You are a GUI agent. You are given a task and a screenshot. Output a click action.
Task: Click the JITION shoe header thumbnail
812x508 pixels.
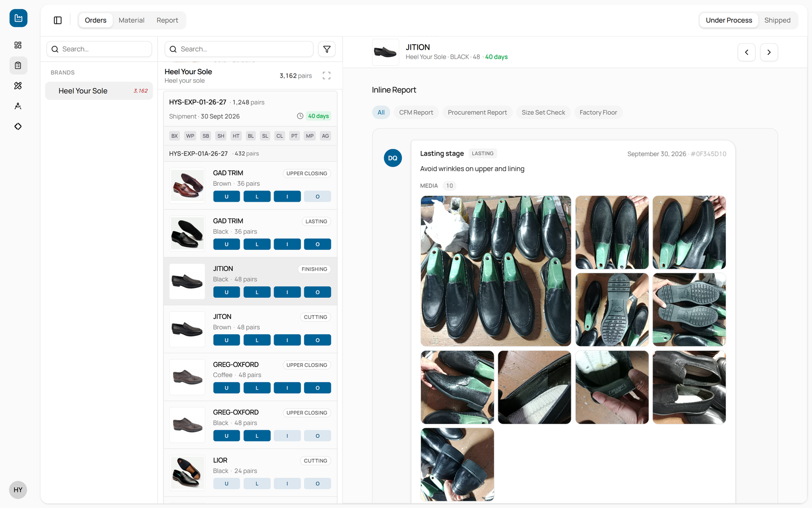(x=386, y=52)
